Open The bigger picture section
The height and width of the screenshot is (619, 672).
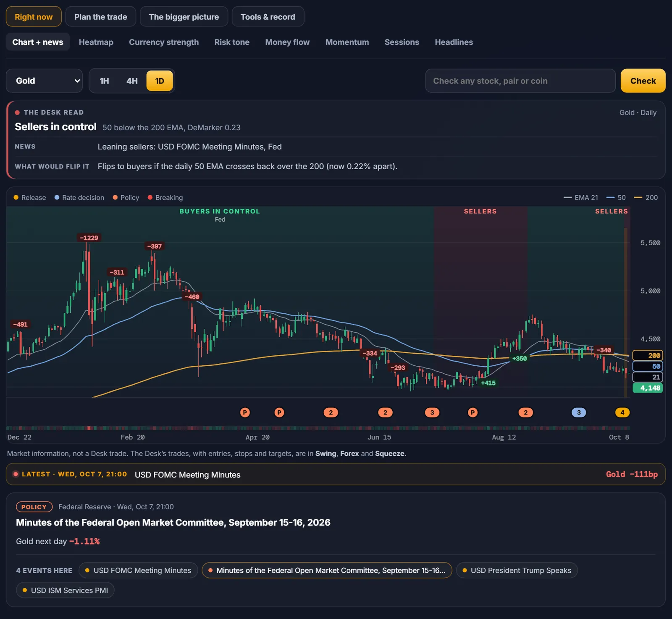184,17
